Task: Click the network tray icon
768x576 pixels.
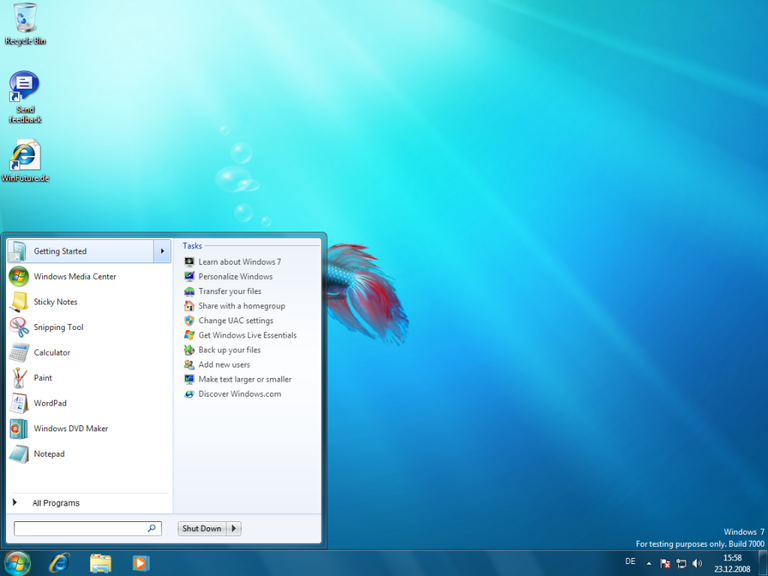Action: (681, 563)
